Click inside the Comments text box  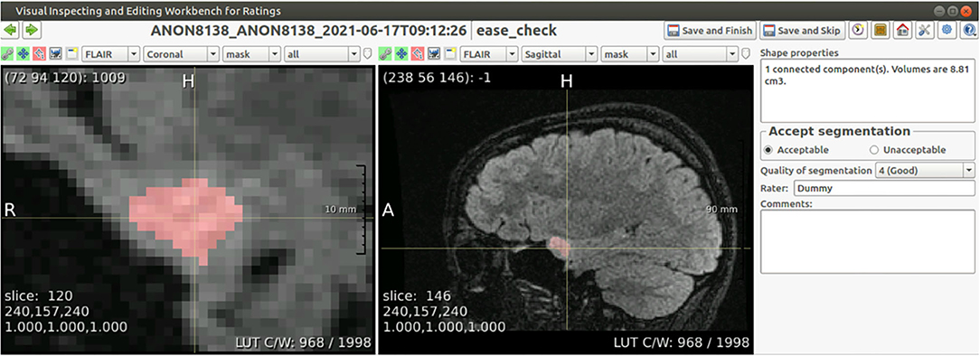click(x=868, y=241)
